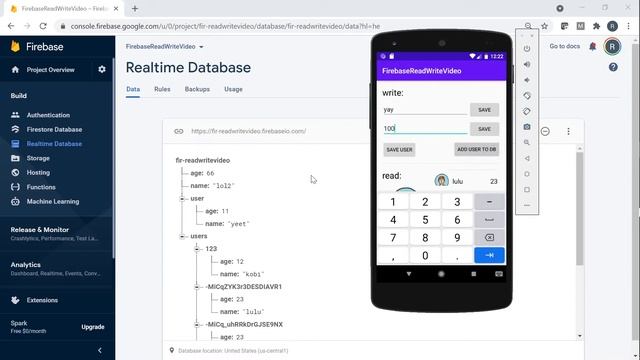Click name value "lol2"
Image resolution: width=640 pixels, height=360 pixels.
[224, 186]
